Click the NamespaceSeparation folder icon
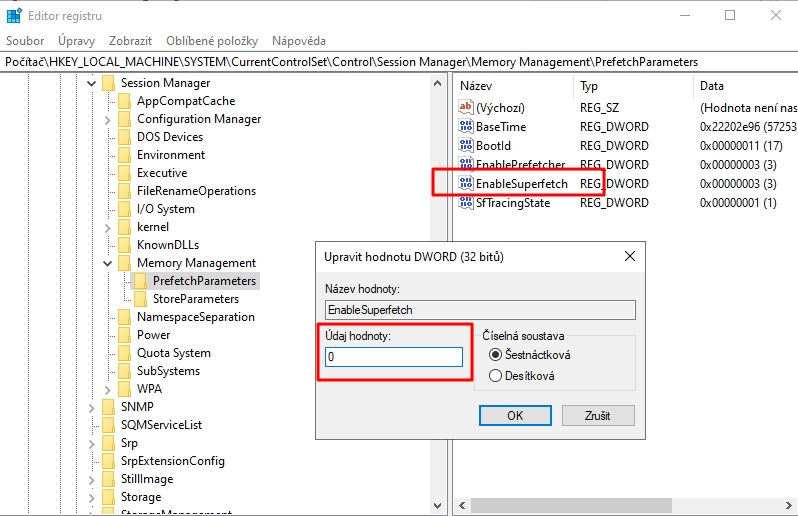 click(125, 317)
